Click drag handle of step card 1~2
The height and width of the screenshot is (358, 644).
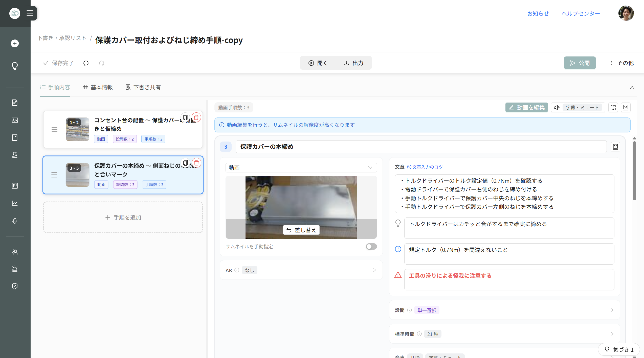(54, 129)
